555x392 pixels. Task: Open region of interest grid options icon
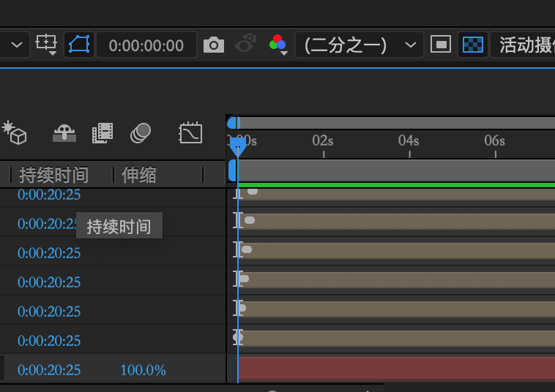tap(46, 45)
